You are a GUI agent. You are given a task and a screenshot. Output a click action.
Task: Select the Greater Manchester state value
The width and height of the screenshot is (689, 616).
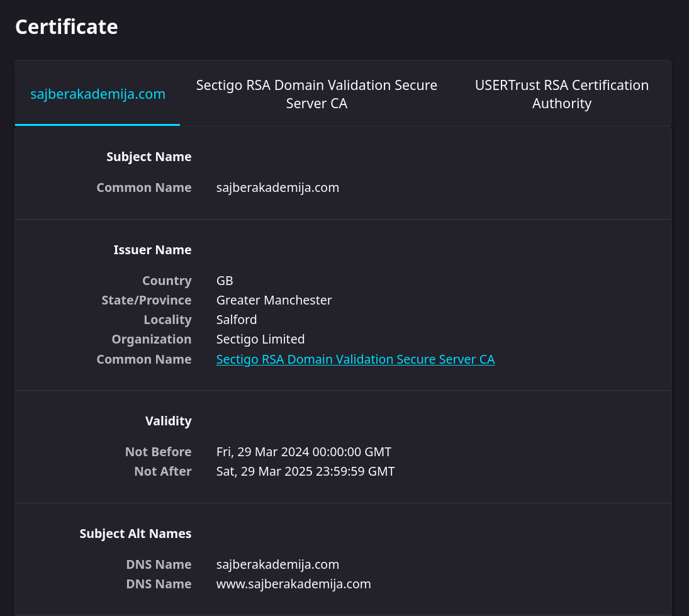[x=274, y=300]
